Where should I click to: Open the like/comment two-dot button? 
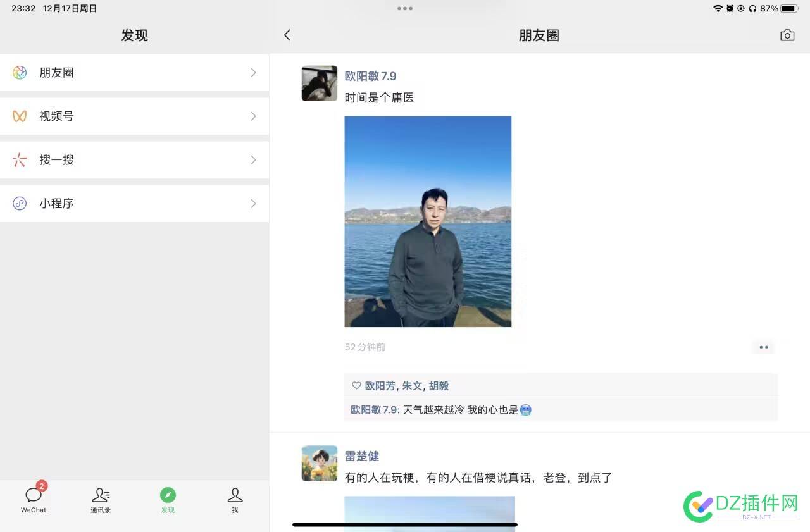pyautogui.click(x=764, y=347)
